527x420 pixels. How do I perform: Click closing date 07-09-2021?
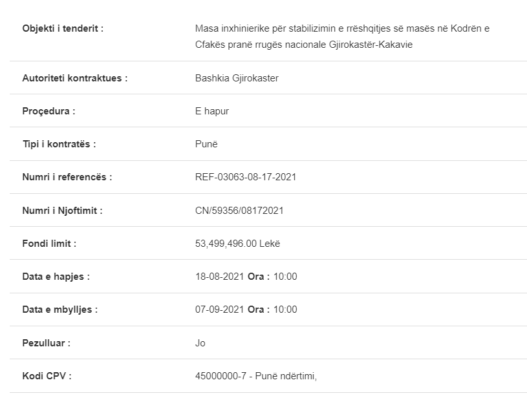pos(219,310)
